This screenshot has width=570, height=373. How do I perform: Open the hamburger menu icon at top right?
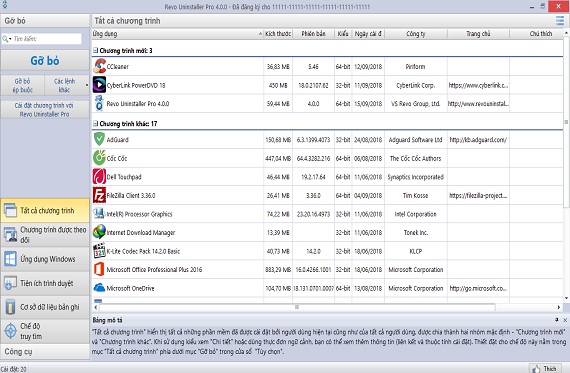tap(560, 21)
